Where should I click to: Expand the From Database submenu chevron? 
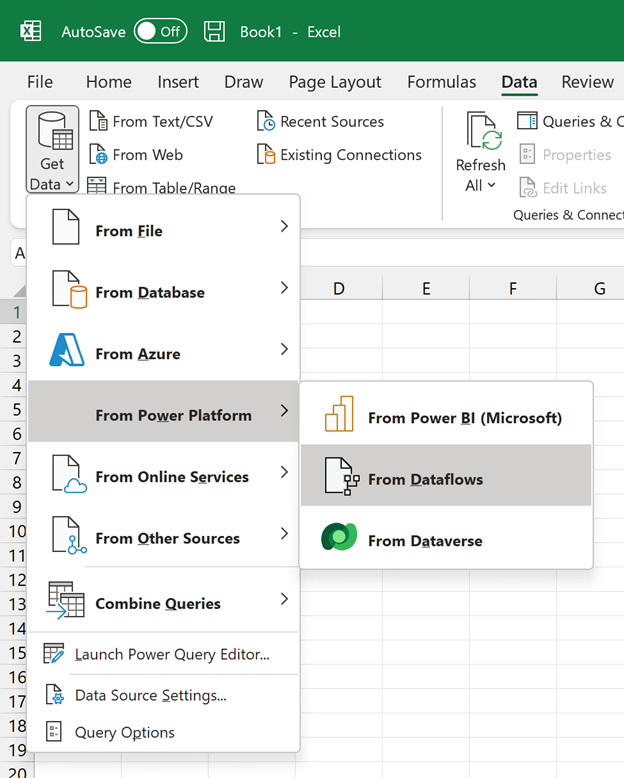click(284, 288)
